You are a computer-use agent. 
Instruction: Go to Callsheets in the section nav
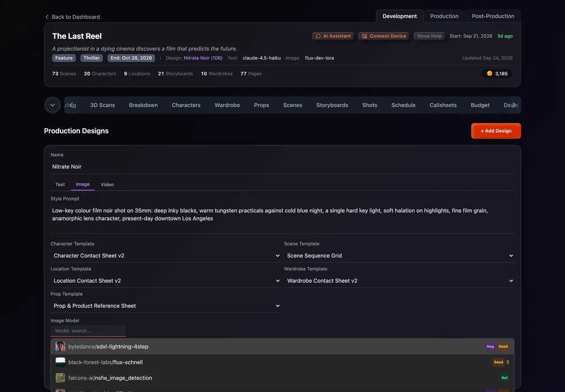[x=443, y=105]
